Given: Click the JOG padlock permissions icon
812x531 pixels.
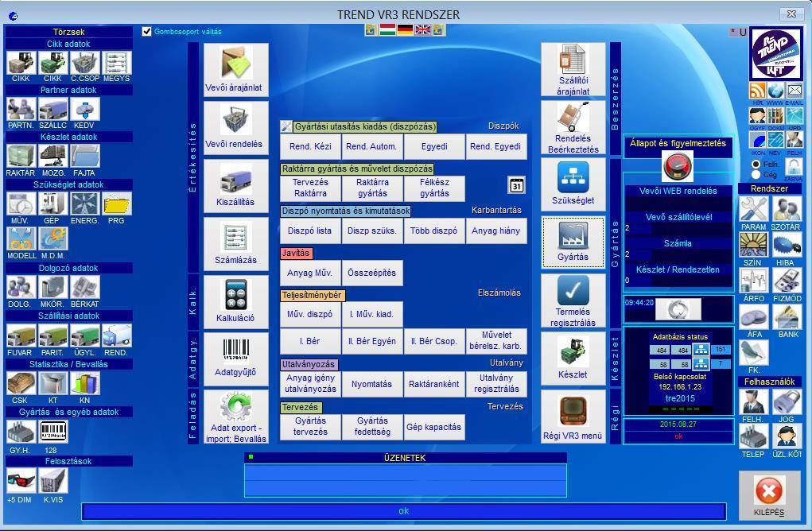Looking at the screenshot, I should point(787,401).
